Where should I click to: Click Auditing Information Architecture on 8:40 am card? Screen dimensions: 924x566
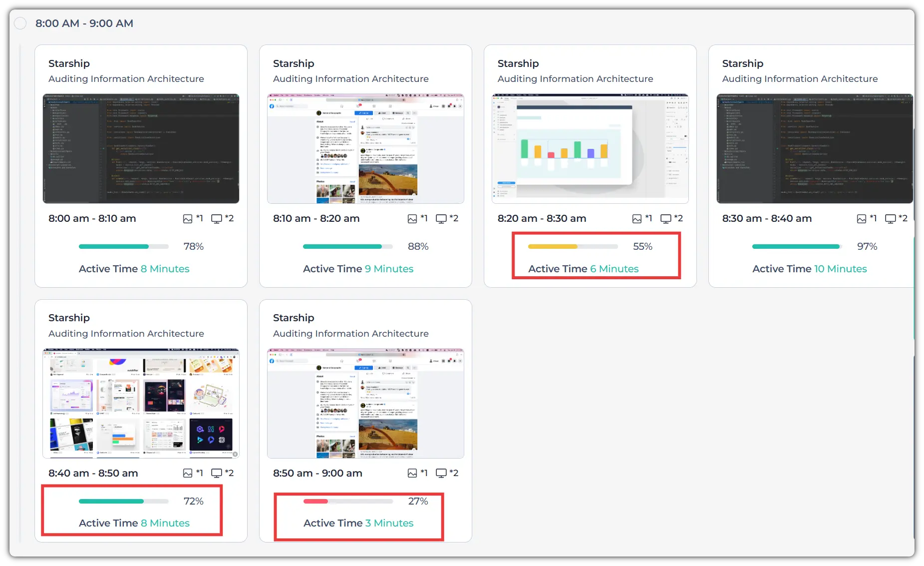pyautogui.click(x=126, y=333)
